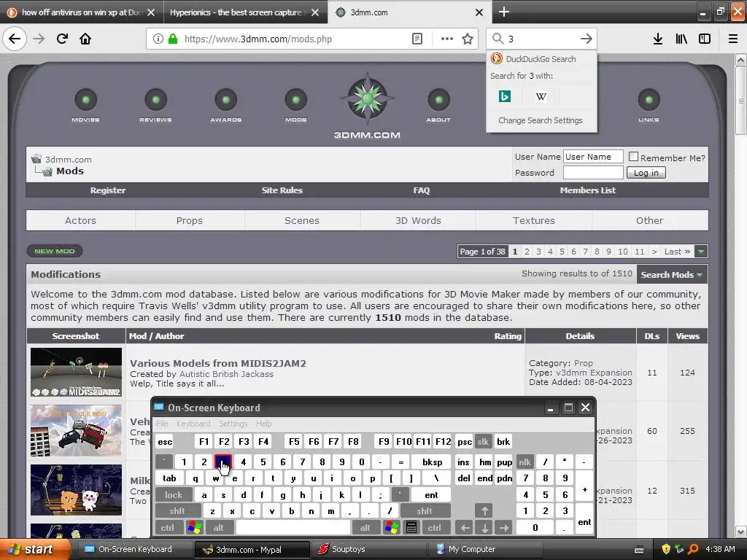This screenshot has height=560, width=747.
Task: Toggle the slk key on On-Screen Keyboard
Action: (x=483, y=441)
